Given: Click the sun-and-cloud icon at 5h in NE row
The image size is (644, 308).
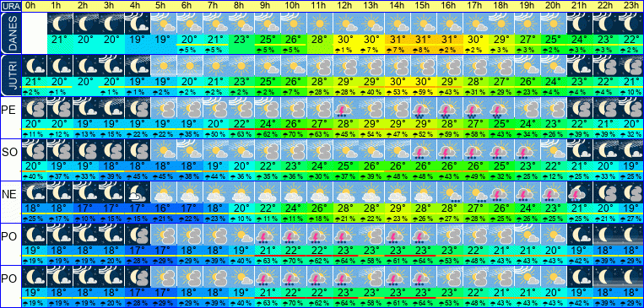Looking at the screenshot, I should pos(164,192).
